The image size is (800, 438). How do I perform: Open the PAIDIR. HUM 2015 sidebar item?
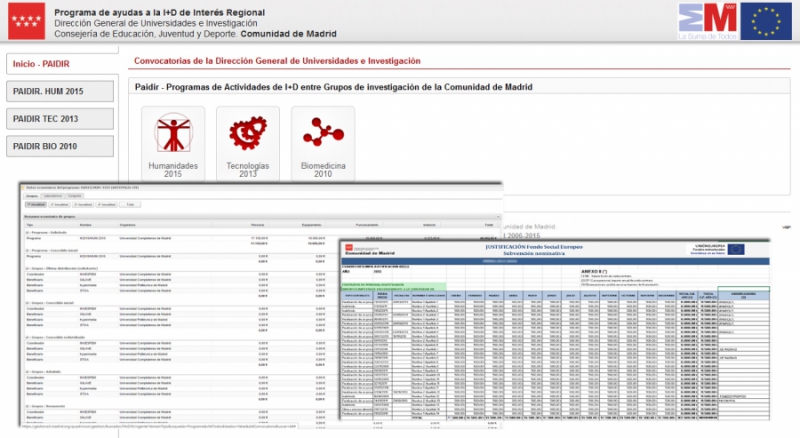coord(60,91)
